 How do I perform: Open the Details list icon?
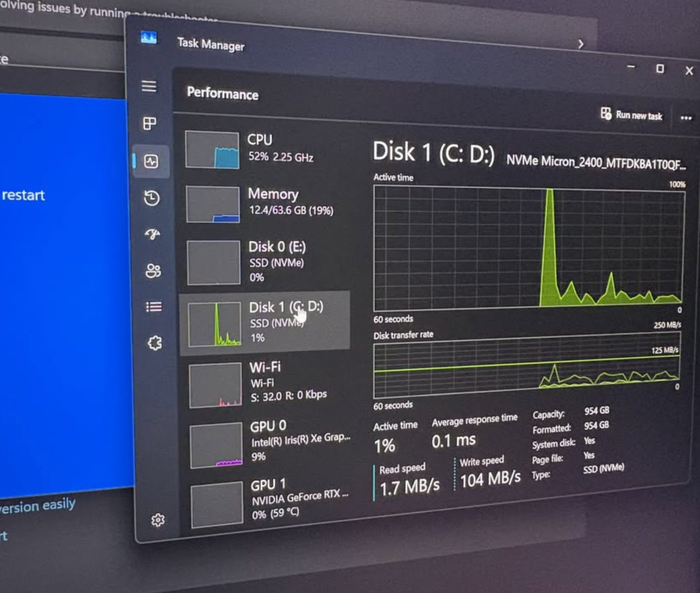pyautogui.click(x=154, y=307)
